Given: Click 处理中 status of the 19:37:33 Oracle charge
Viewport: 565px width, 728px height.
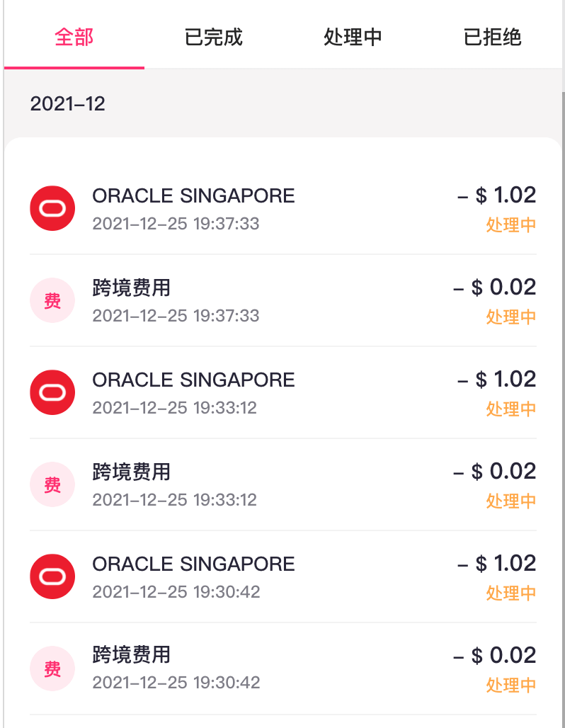Looking at the screenshot, I should (x=510, y=225).
